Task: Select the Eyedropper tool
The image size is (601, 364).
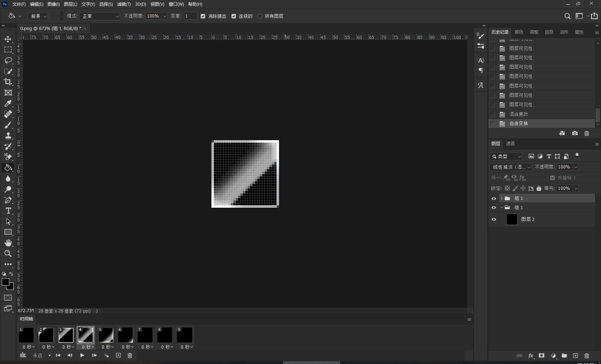Action: click(8, 103)
